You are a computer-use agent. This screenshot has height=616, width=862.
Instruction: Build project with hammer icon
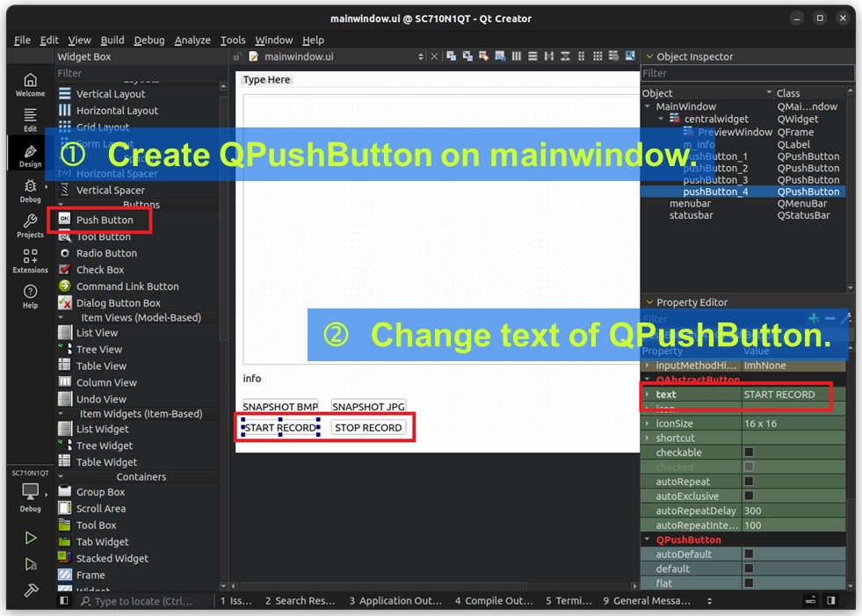[31, 591]
